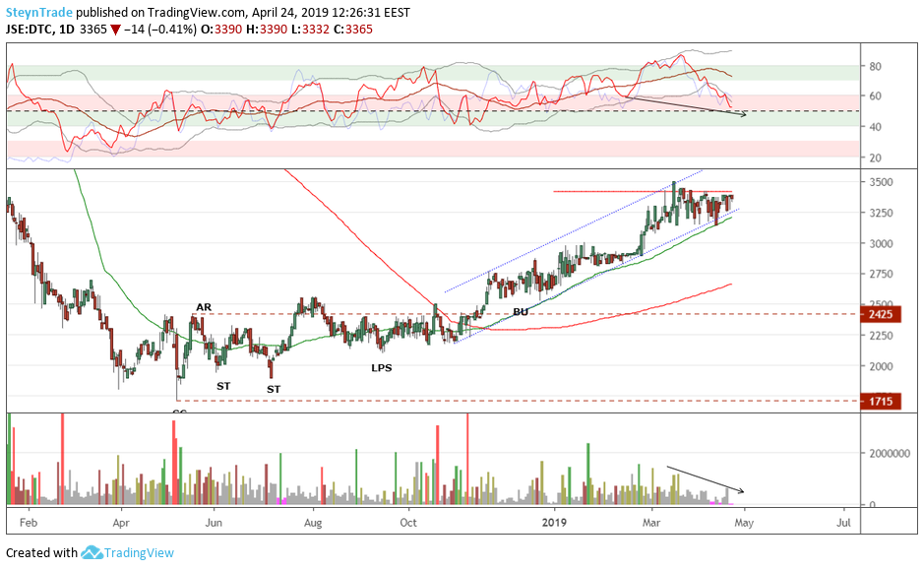Image resolution: width=924 pixels, height=570 pixels.
Task: Select the LPS annotation label
Action: [381, 368]
